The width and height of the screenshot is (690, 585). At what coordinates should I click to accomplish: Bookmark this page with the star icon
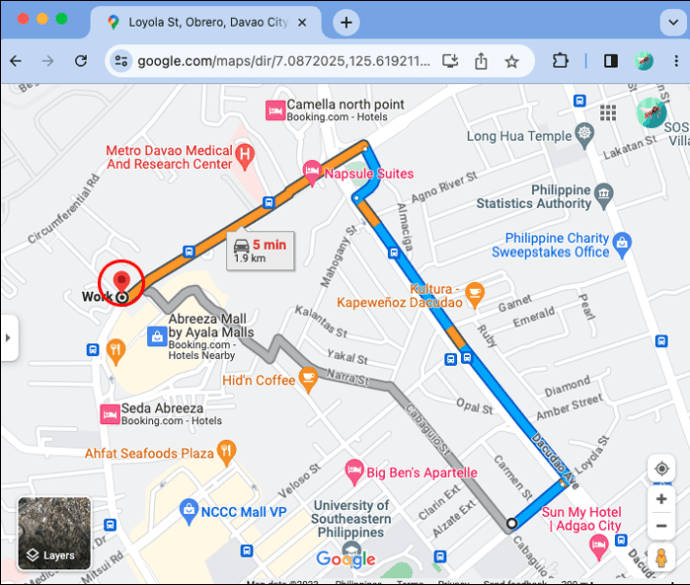point(511,61)
